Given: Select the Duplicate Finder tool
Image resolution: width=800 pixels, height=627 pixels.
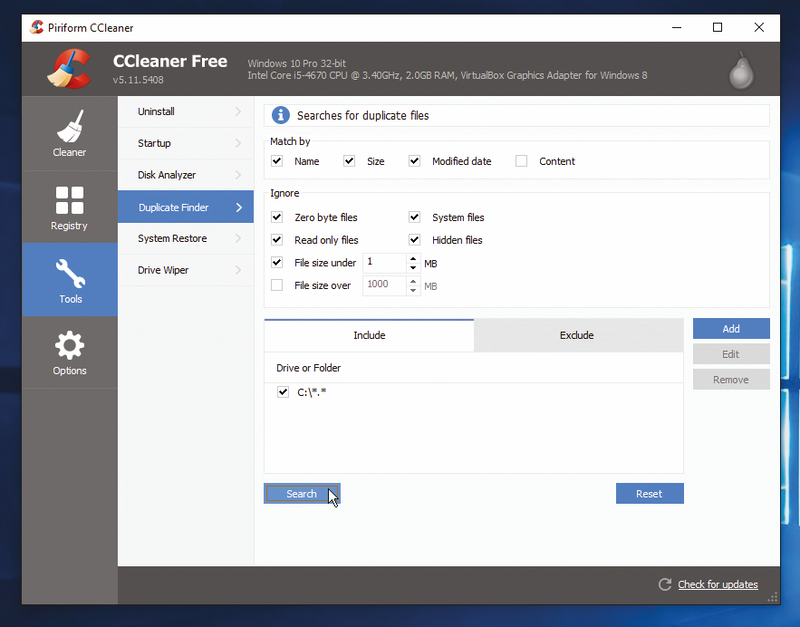Looking at the screenshot, I should [x=186, y=207].
